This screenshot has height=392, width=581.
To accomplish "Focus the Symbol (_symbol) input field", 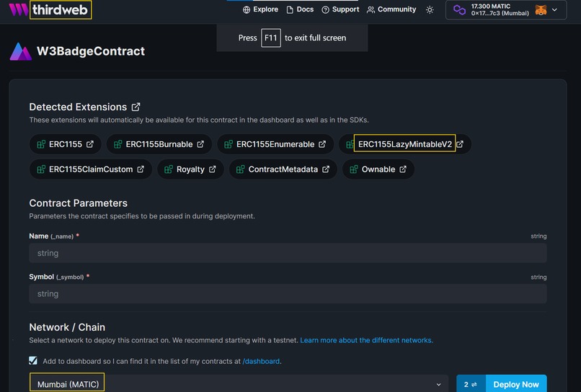I will click(x=288, y=294).
